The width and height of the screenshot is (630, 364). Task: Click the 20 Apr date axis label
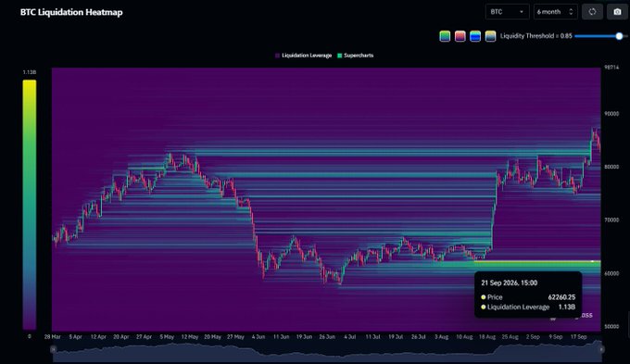click(x=121, y=337)
